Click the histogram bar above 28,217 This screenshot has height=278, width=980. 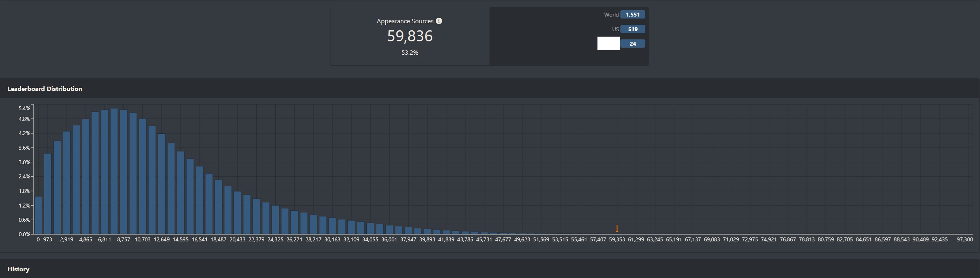[x=314, y=224]
